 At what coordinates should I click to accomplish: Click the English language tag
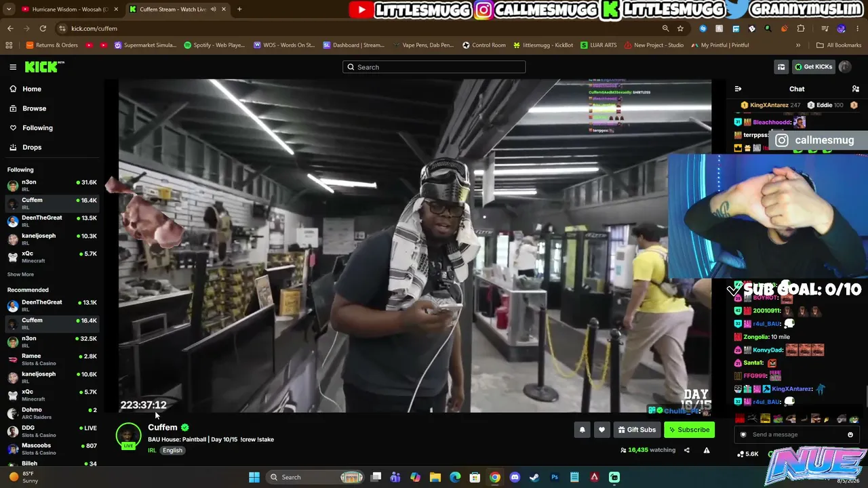[x=172, y=451]
